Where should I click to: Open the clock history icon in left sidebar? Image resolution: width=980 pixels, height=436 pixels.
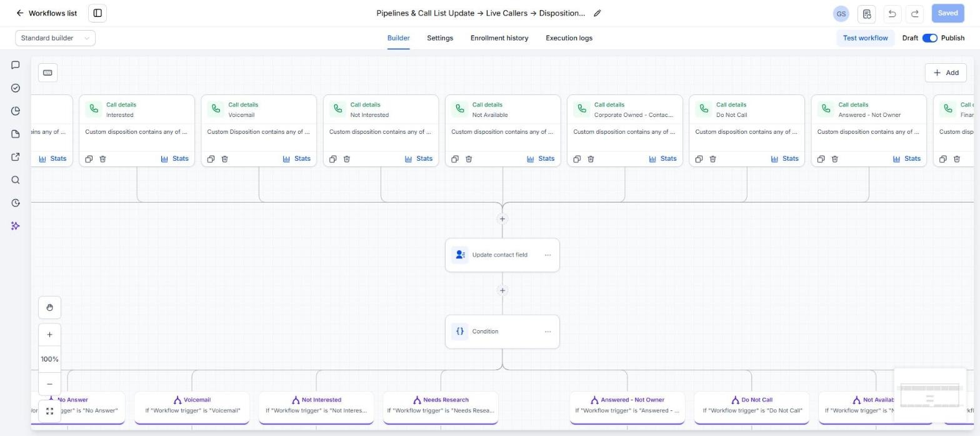pyautogui.click(x=16, y=203)
